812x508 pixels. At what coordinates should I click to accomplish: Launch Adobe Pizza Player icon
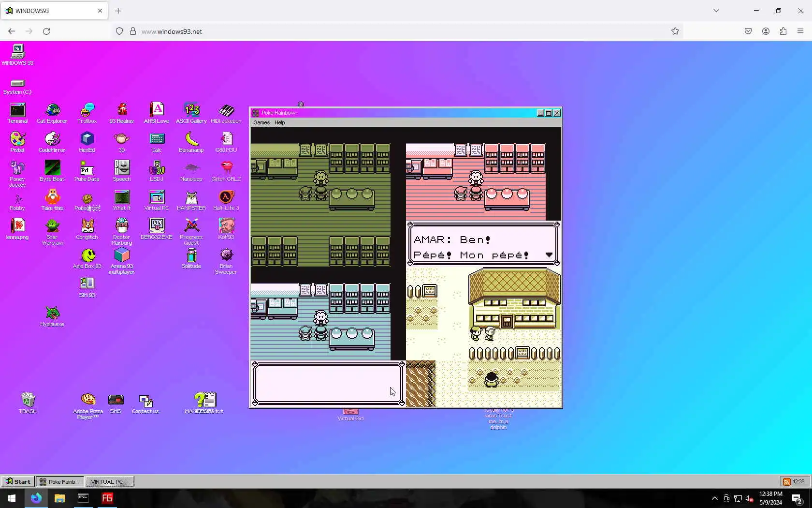coord(88,406)
